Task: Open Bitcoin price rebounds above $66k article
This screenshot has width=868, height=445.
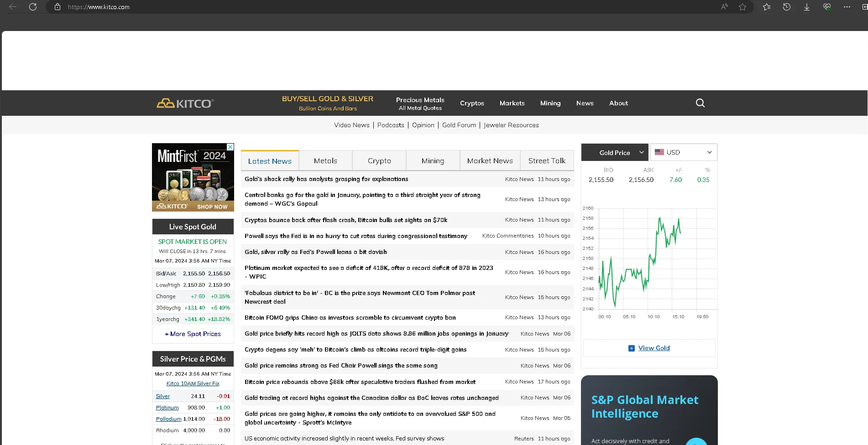Action: (x=360, y=382)
